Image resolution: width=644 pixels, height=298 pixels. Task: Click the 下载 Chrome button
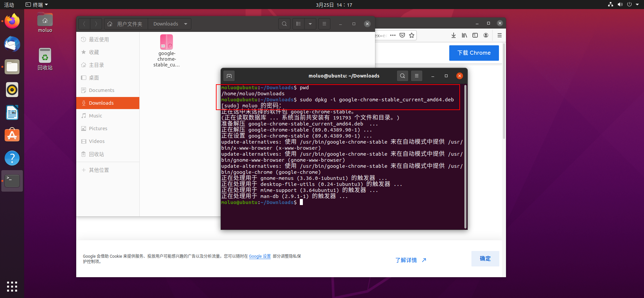tap(474, 53)
